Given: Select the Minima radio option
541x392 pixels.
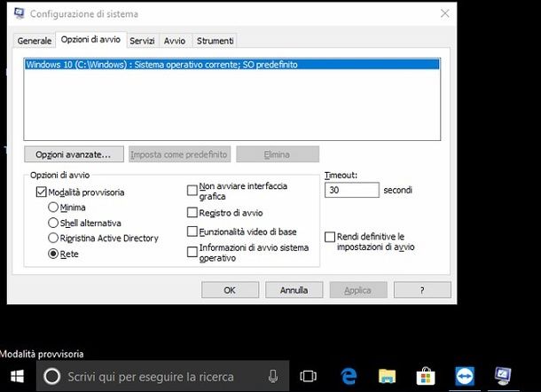Looking at the screenshot, I should (53, 207).
